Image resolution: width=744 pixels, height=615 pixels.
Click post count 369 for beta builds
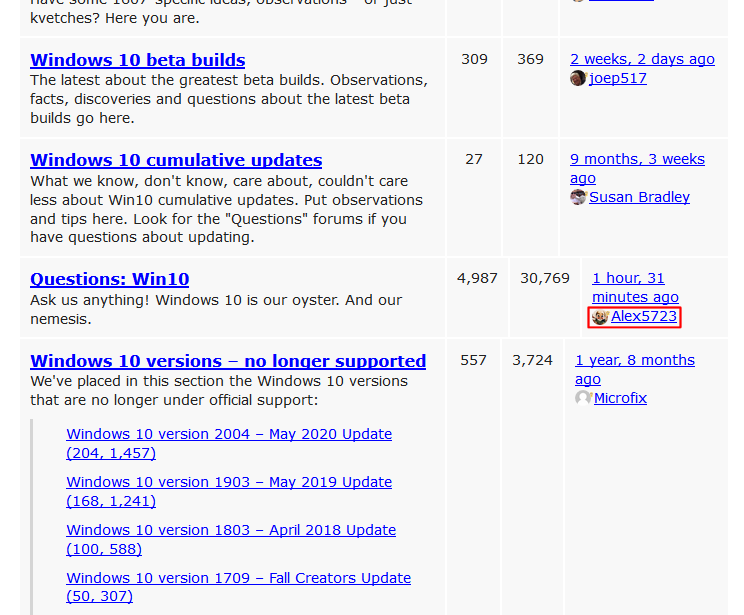(x=530, y=59)
